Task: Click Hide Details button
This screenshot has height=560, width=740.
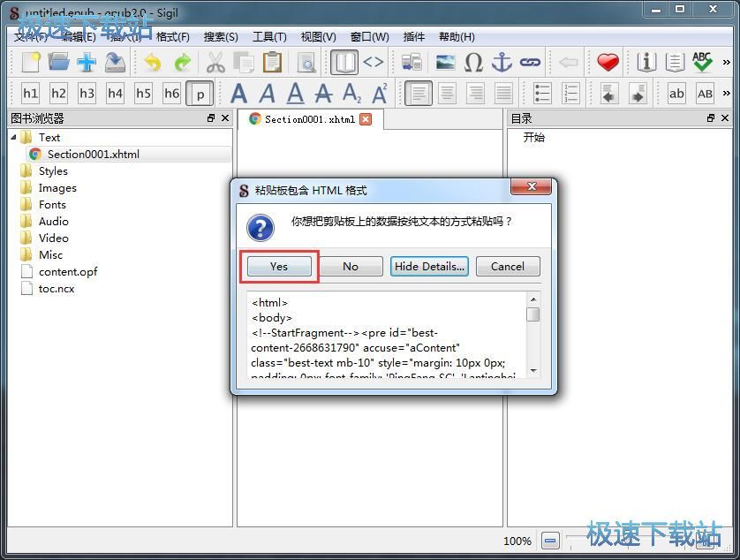Action: coord(429,266)
